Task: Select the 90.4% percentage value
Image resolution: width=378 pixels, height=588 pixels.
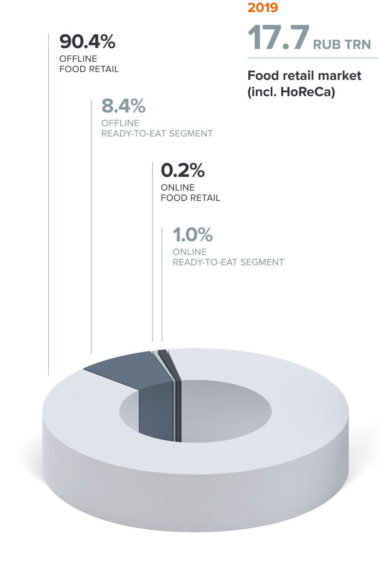Action: click(x=88, y=42)
